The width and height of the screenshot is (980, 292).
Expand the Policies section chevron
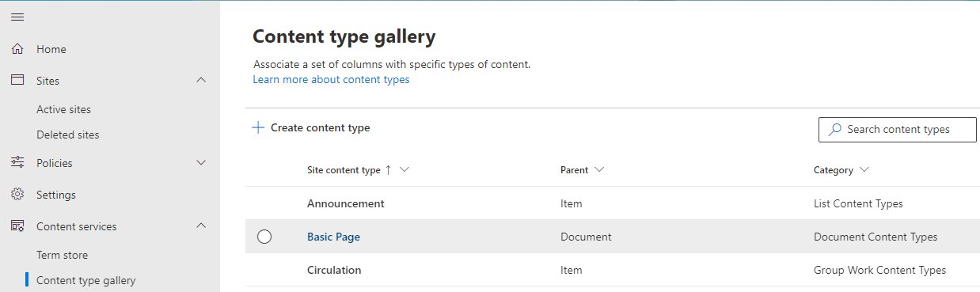click(201, 163)
